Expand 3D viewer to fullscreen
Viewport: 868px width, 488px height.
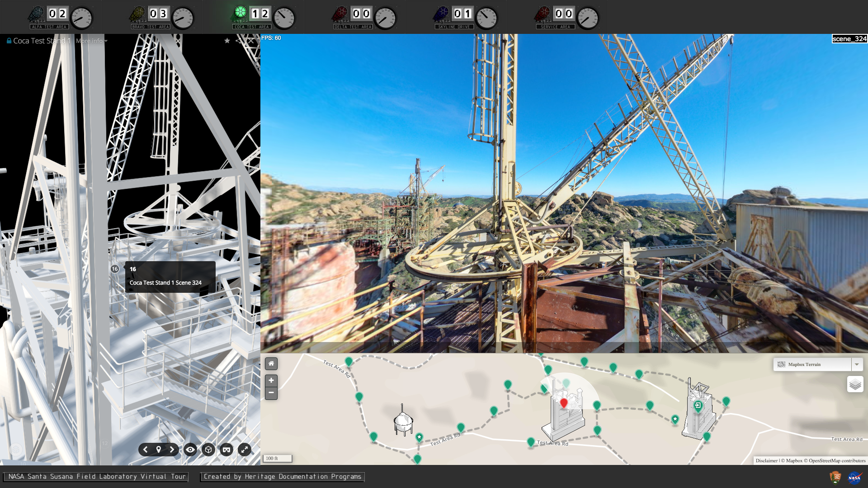[x=245, y=450]
